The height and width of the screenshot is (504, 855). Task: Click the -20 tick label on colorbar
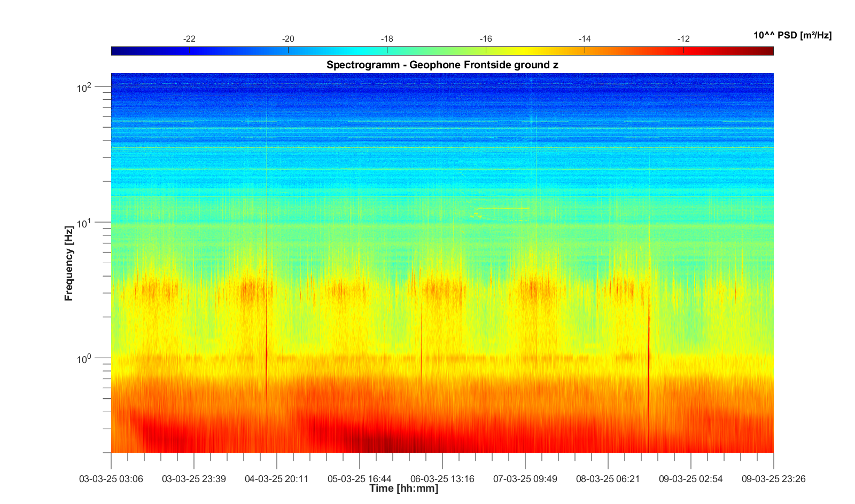(x=288, y=39)
